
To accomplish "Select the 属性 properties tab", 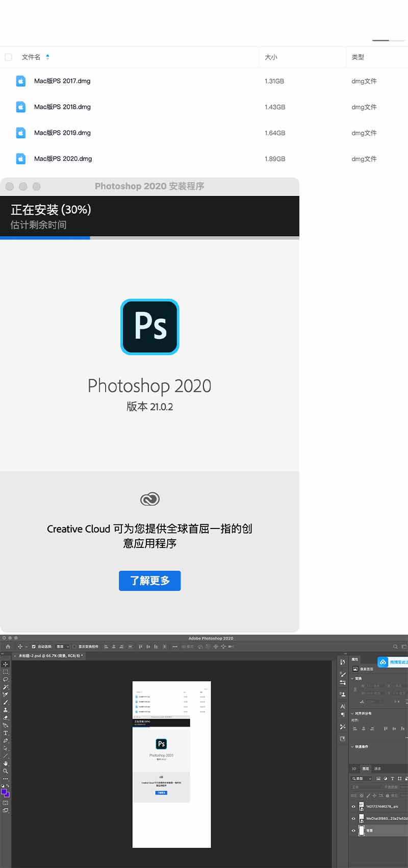I will (354, 659).
